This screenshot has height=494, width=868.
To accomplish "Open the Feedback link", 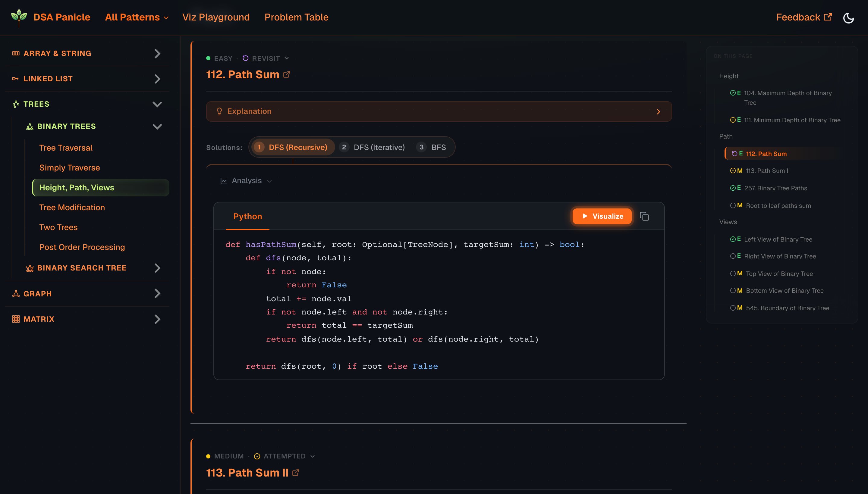I will click(x=804, y=17).
